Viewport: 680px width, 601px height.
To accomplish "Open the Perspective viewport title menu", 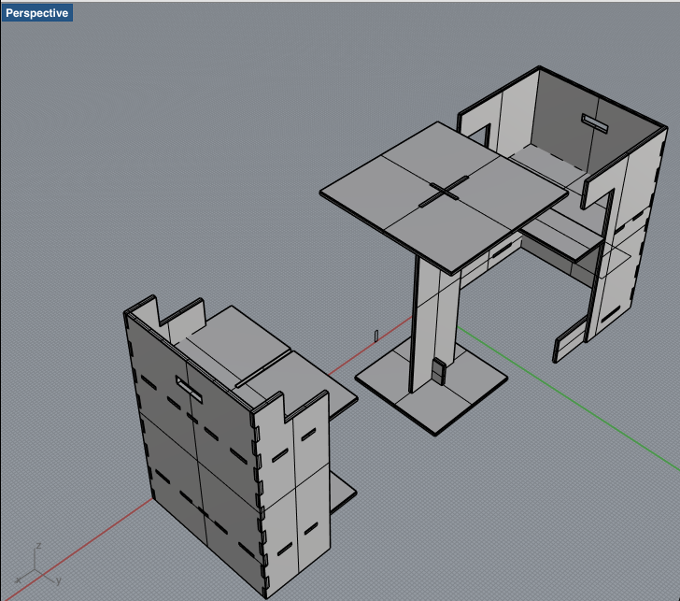I will pyautogui.click(x=37, y=13).
